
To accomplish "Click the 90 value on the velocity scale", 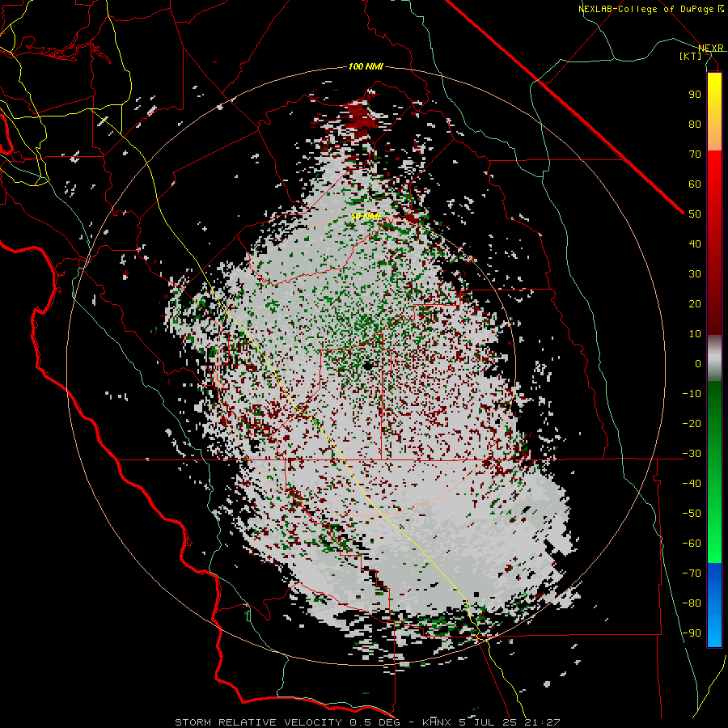I will (695, 95).
